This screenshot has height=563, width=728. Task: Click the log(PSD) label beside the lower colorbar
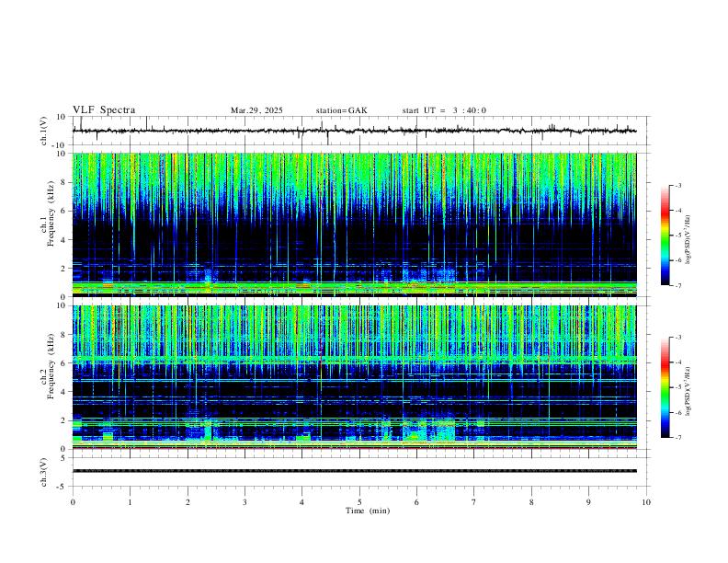[x=688, y=392]
